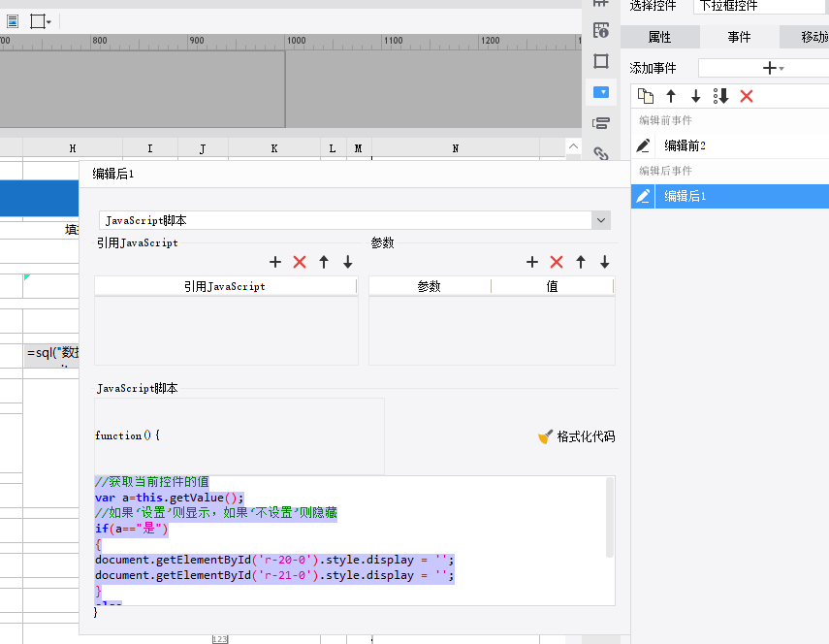Open the JavaScript脚本 type dropdown
The image size is (829, 644).
(601, 220)
